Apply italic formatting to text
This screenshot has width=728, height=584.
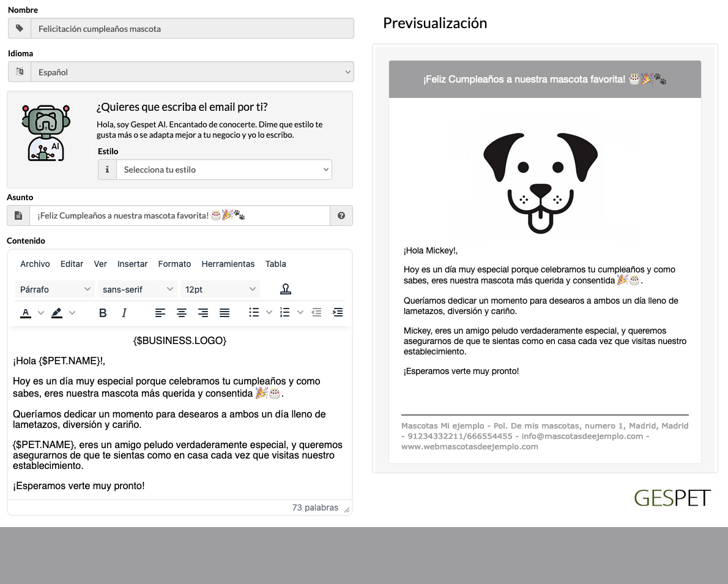124,313
